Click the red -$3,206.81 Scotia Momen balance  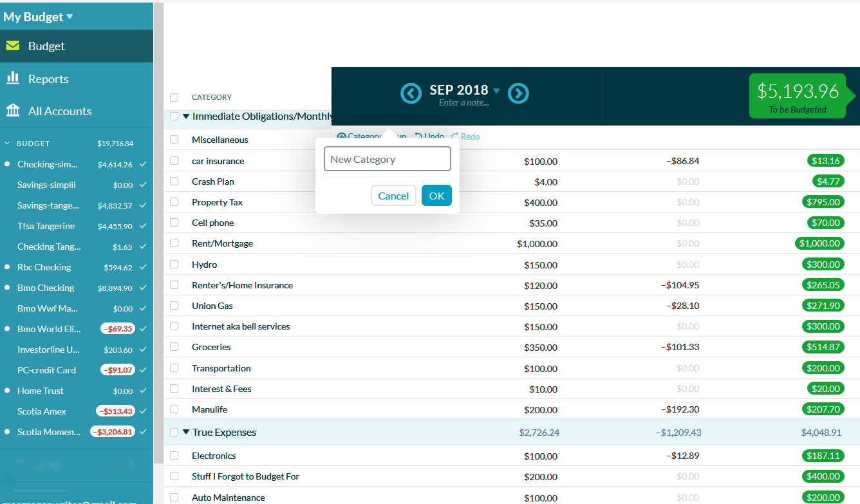point(112,432)
